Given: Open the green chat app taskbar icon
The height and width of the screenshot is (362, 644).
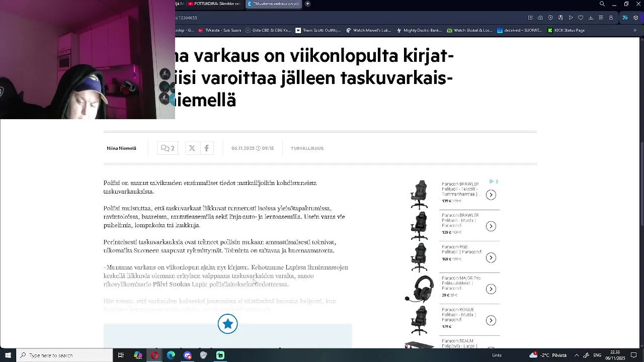Looking at the screenshot, I should [220, 355].
